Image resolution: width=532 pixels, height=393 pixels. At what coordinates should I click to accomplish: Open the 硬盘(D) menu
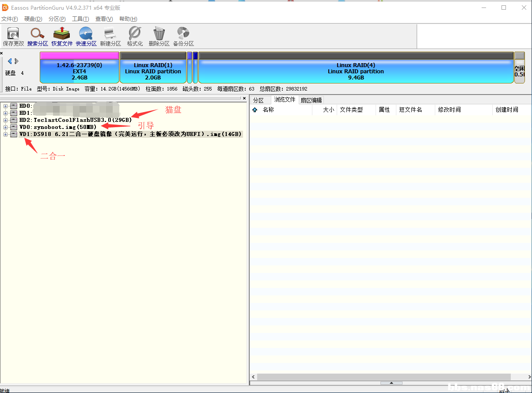tap(33, 19)
